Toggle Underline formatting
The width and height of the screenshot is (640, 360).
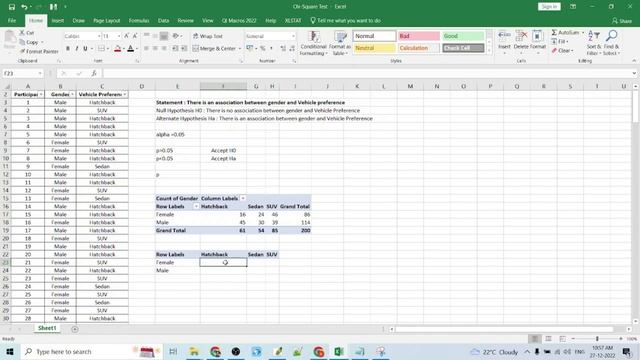(x=85, y=49)
